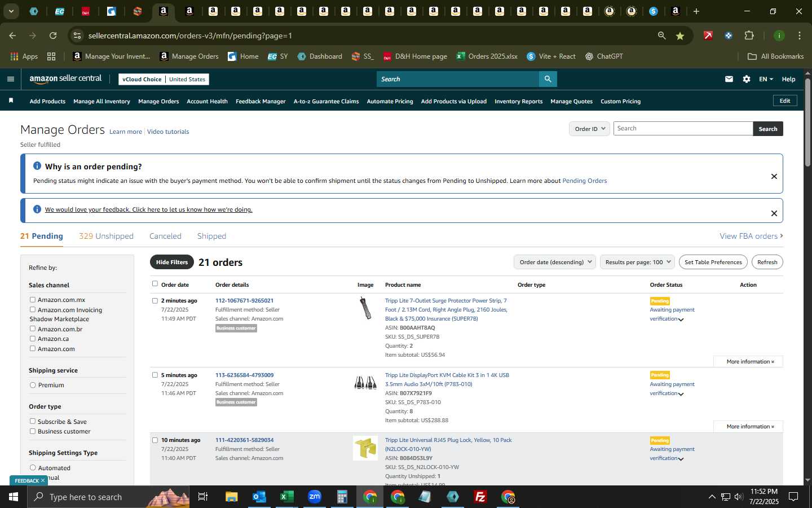Open Feedback Manager in the nav bar
The width and height of the screenshot is (812, 508).
(x=261, y=101)
